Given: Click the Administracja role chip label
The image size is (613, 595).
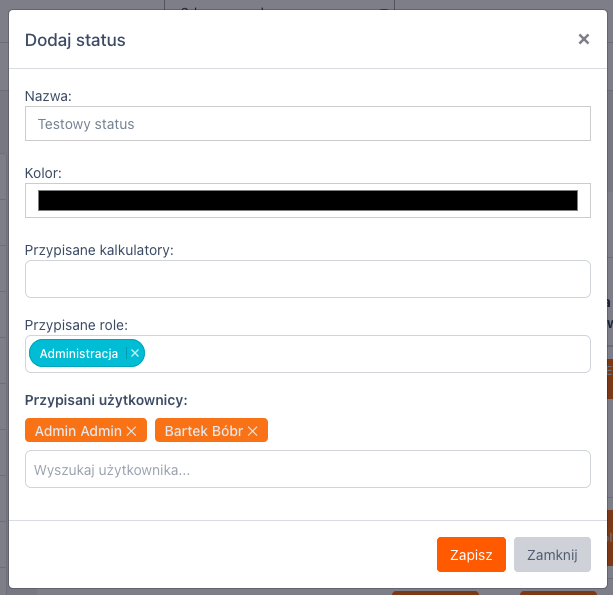Looking at the screenshot, I should (79, 353).
